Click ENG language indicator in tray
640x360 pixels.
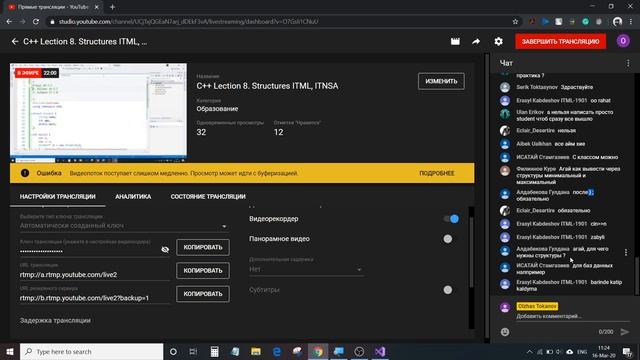(582, 351)
